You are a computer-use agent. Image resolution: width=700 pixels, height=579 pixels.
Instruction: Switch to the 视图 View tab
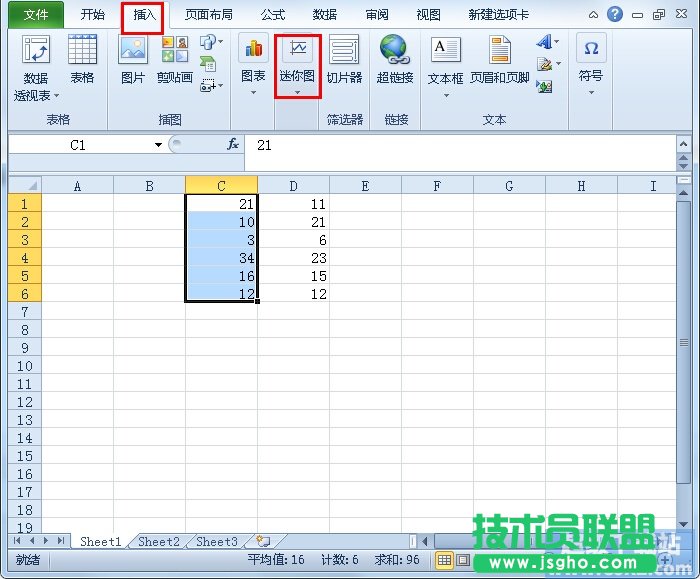(x=429, y=15)
